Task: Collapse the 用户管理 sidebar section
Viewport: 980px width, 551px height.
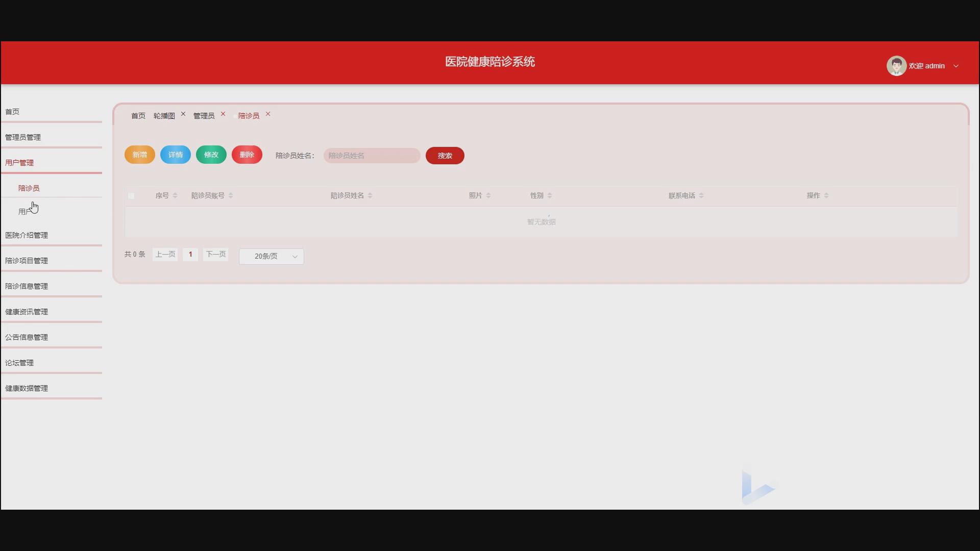Action: tap(19, 163)
